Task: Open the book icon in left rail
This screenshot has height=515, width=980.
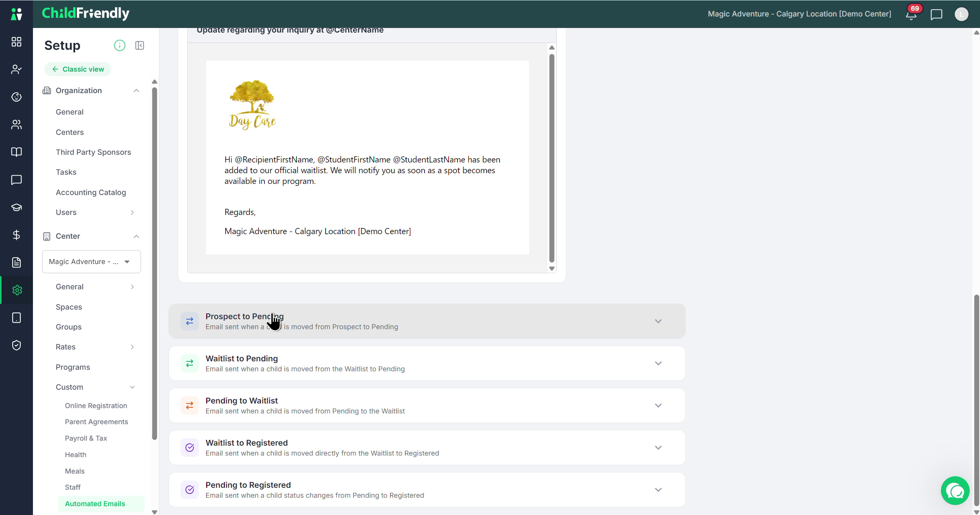Action: tap(16, 152)
